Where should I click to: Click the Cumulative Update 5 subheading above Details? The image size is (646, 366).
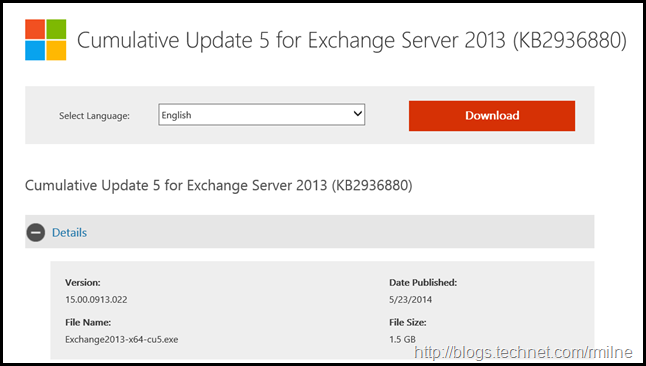(x=219, y=185)
